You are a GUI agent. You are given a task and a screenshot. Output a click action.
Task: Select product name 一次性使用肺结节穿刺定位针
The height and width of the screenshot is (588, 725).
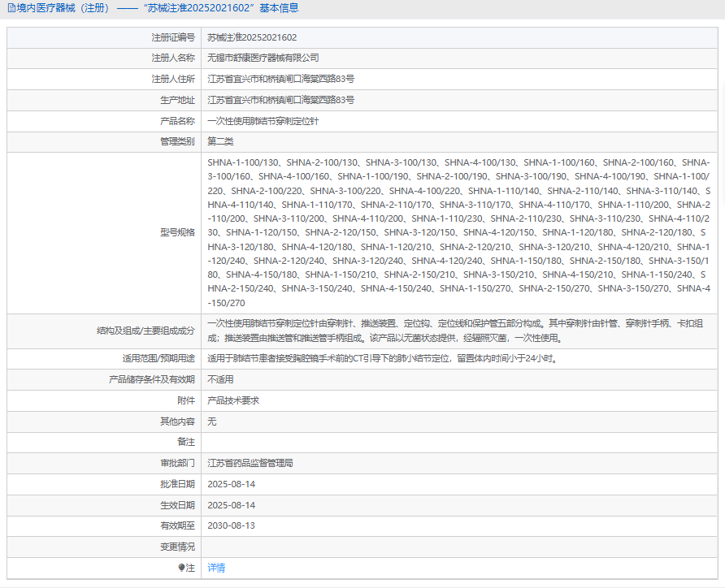click(x=263, y=121)
